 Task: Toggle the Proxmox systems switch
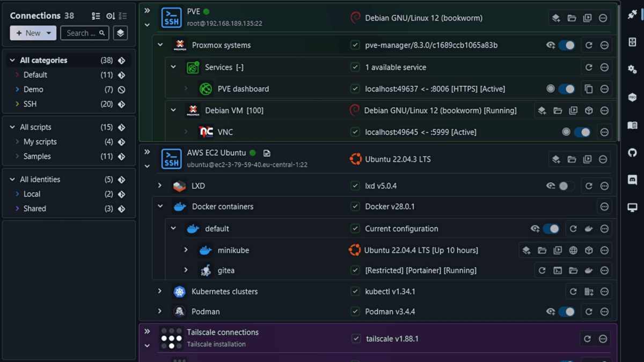(x=566, y=46)
